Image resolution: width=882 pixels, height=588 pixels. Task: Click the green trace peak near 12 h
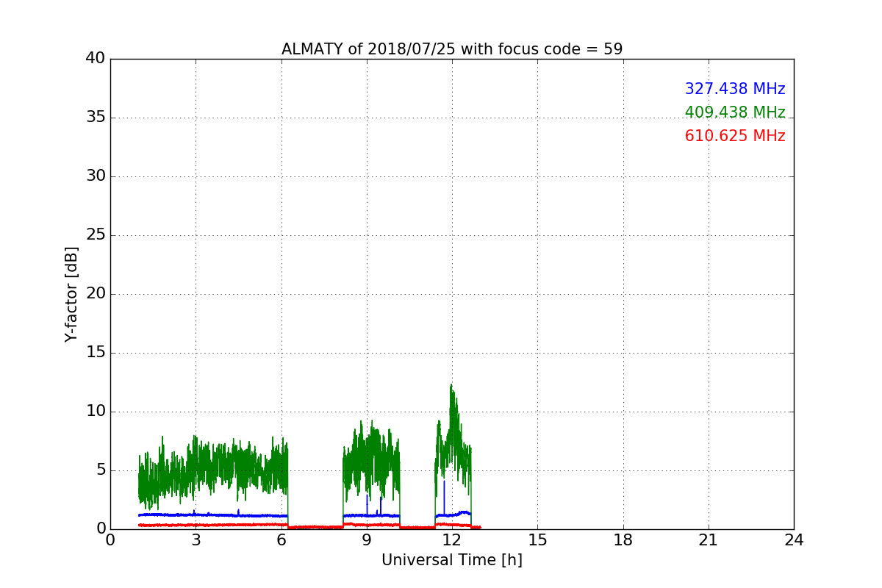[x=451, y=385]
